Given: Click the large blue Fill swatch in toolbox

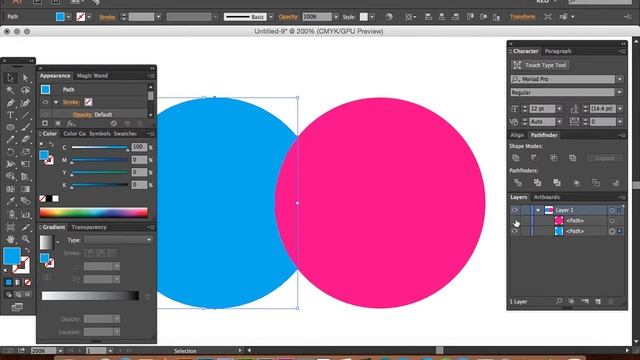Looking at the screenshot, I should click(12, 256).
